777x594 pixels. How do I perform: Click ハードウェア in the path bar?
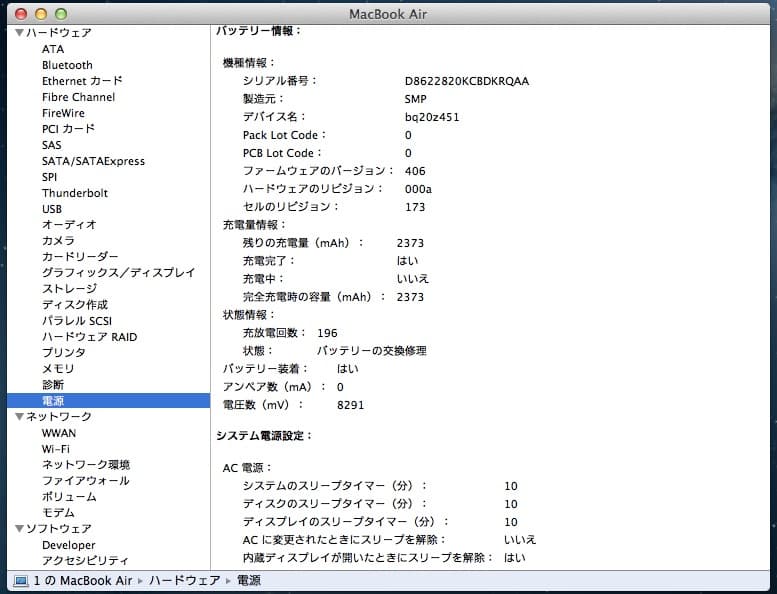(184, 581)
